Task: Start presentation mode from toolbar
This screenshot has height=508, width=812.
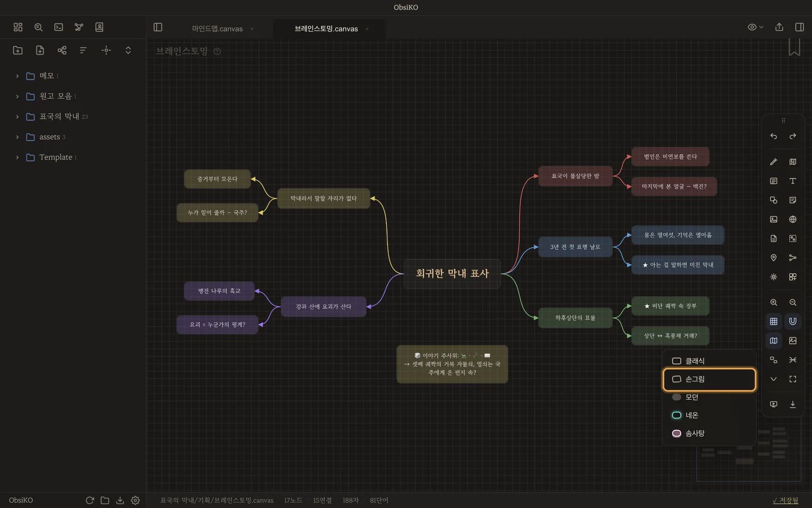Action: (x=773, y=404)
